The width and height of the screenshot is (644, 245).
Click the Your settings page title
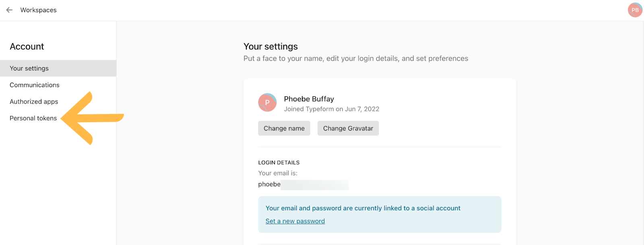point(270,46)
